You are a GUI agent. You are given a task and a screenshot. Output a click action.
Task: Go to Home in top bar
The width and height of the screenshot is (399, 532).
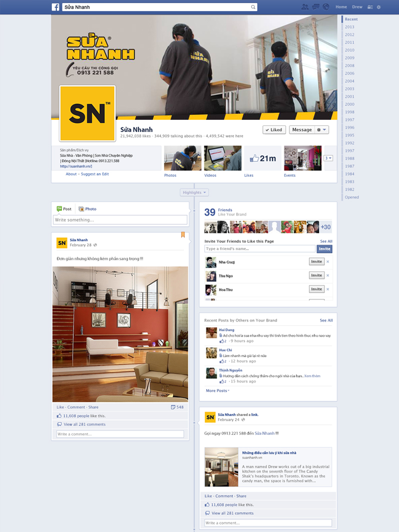click(341, 7)
